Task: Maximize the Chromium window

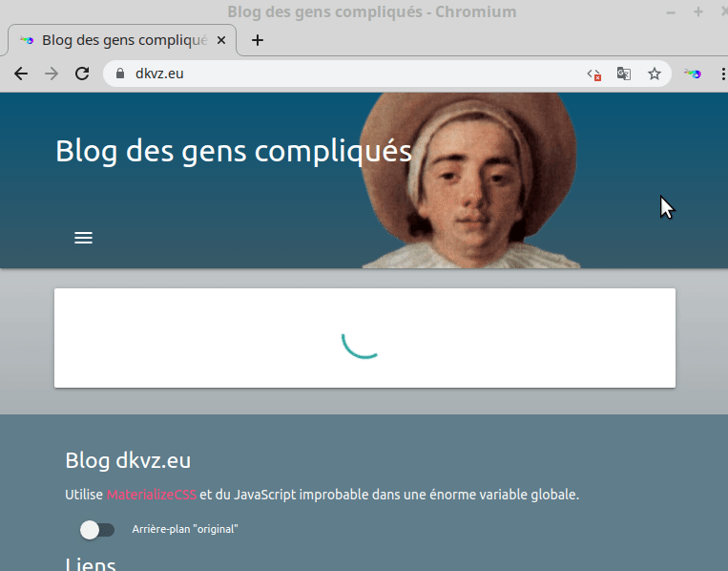Action: (x=697, y=12)
